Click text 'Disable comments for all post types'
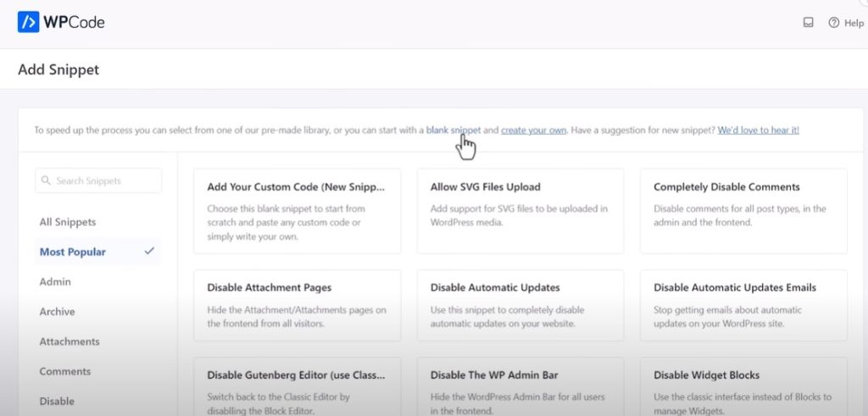The height and width of the screenshot is (416, 868). (x=728, y=209)
